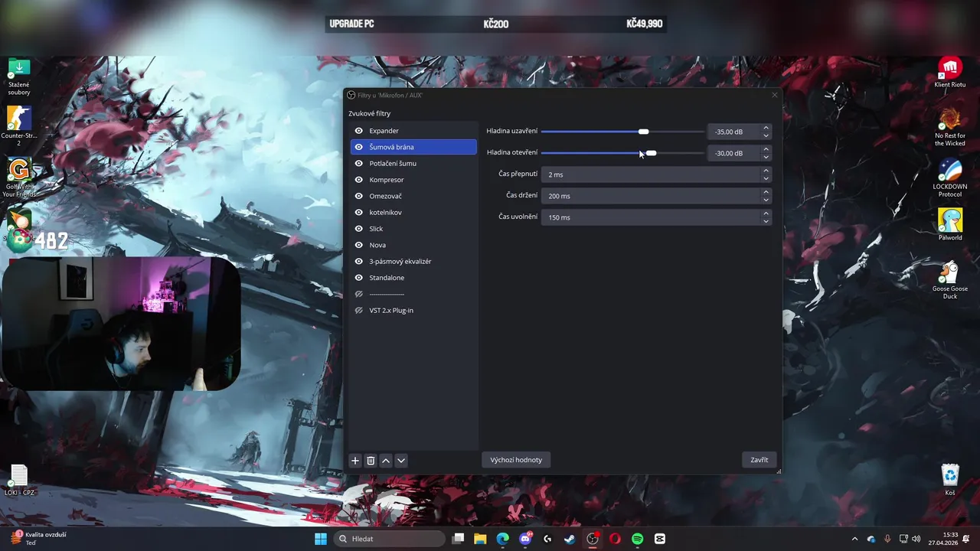Select the kotelnikov filter entry

413,212
